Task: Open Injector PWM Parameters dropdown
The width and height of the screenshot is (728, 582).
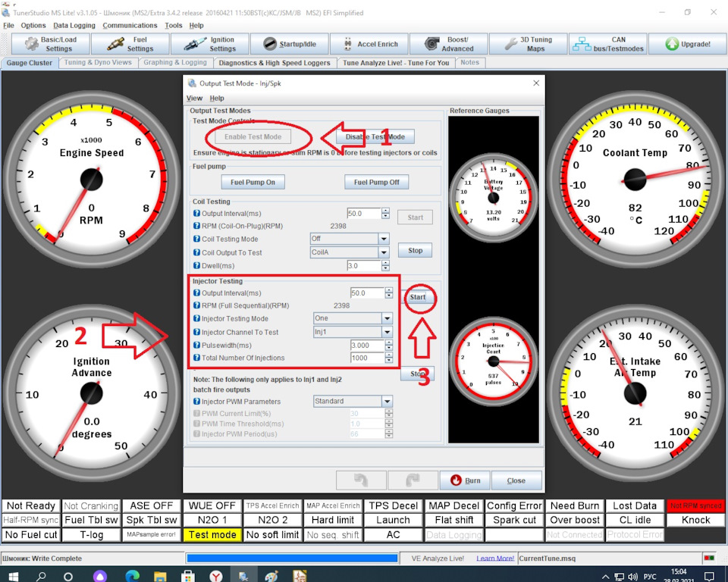Action: click(387, 402)
